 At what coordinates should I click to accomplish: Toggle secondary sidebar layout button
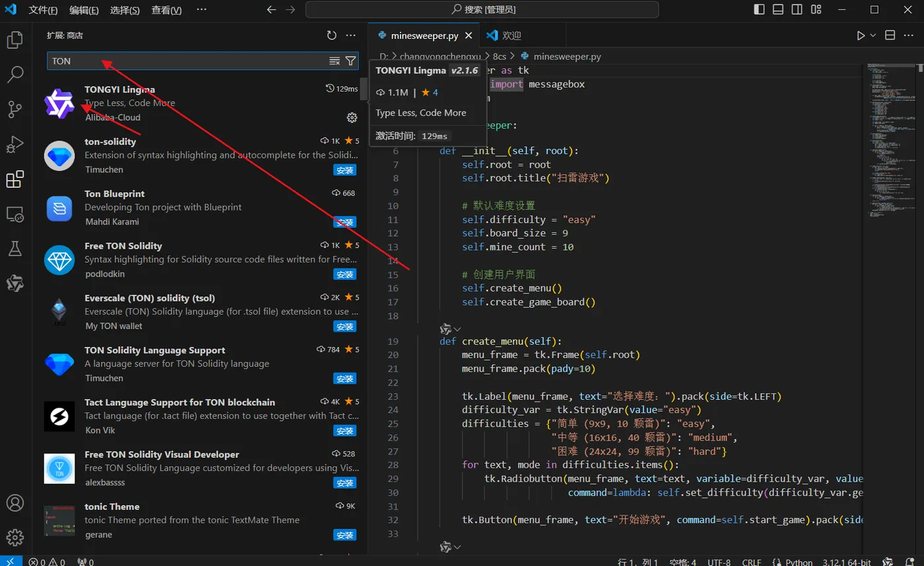(x=797, y=10)
